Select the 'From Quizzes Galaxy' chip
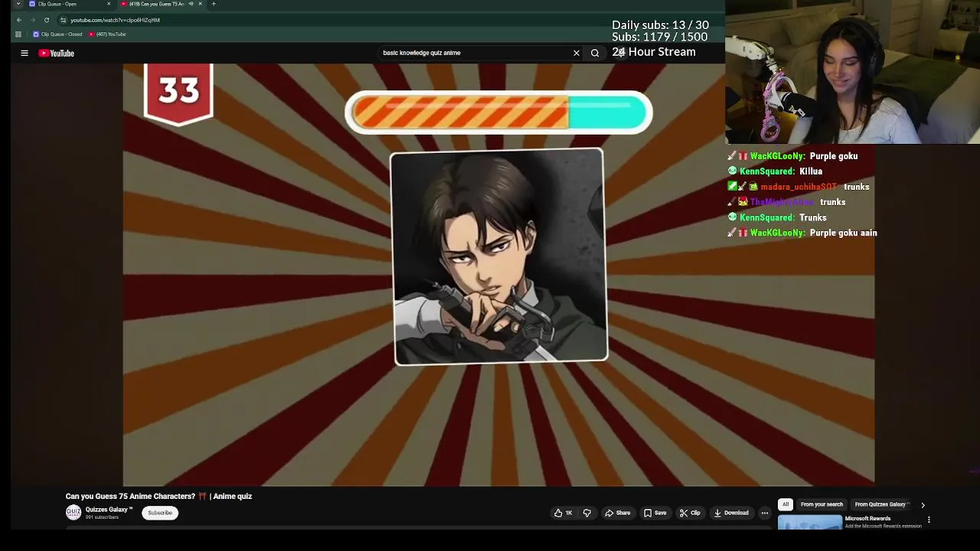The height and width of the screenshot is (551, 980). click(x=880, y=504)
